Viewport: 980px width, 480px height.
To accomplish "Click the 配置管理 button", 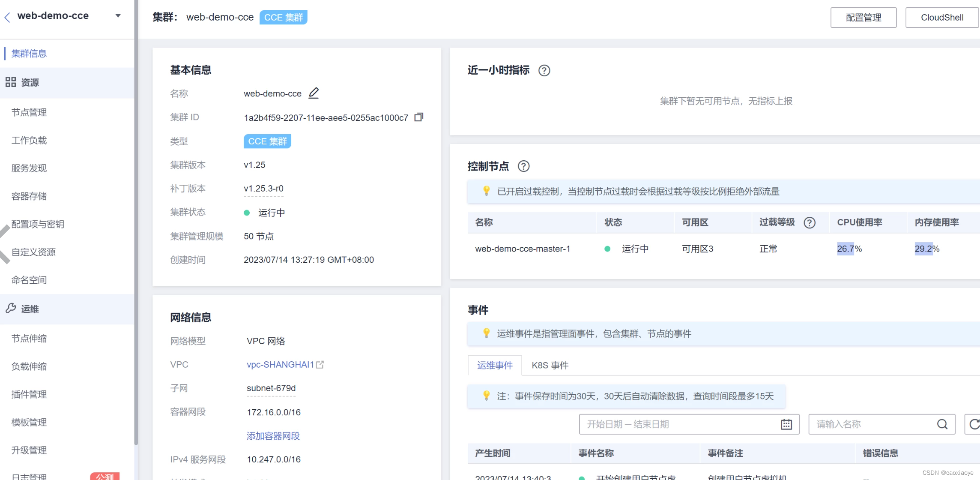I will click(x=863, y=18).
